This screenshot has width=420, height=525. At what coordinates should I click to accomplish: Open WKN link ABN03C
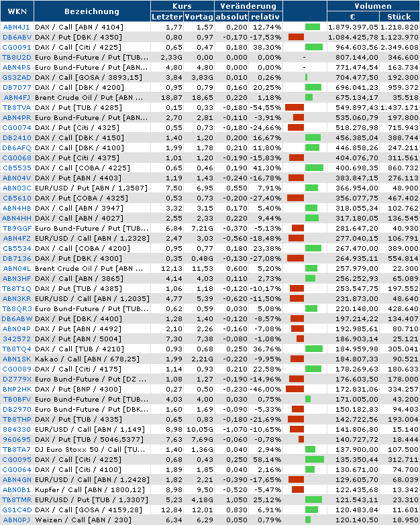(17, 188)
